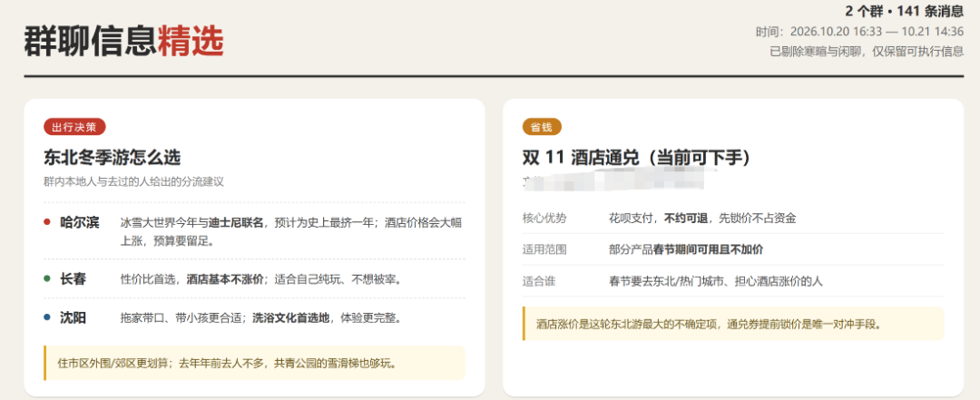Click the 长春 city label
This screenshot has width=980, height=400.
(x=73, y=278)
